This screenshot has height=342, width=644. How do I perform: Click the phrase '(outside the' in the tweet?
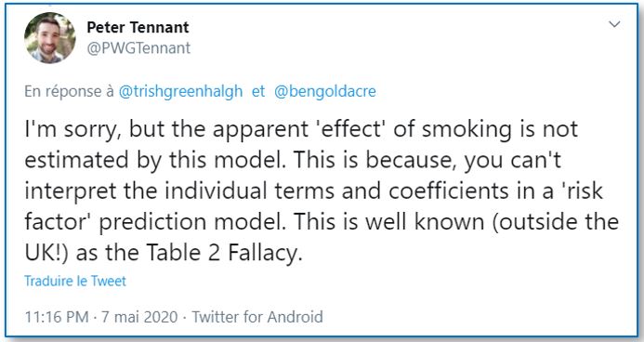[x=556, y=222]
